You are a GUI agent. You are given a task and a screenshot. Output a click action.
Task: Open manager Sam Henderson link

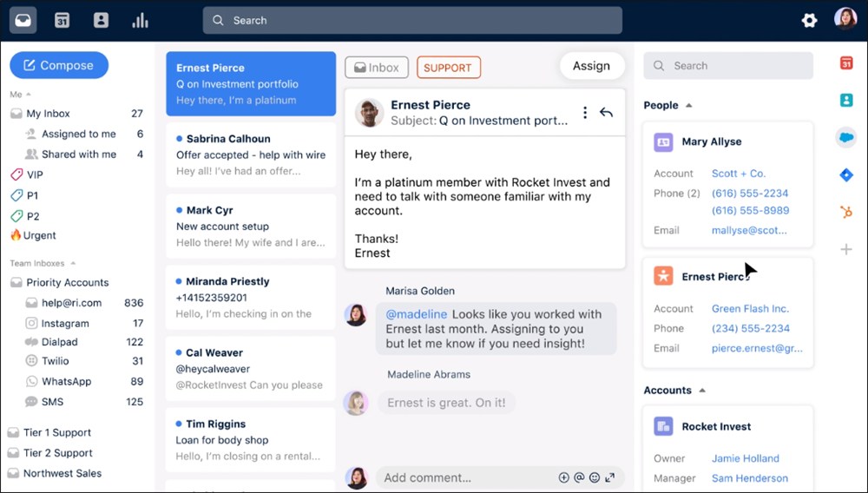point(750,478)
